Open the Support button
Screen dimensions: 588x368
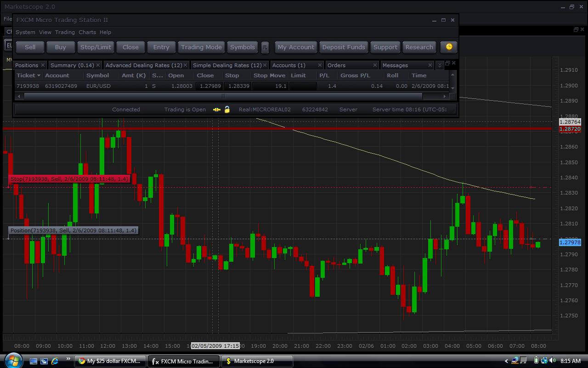[385, 47]
